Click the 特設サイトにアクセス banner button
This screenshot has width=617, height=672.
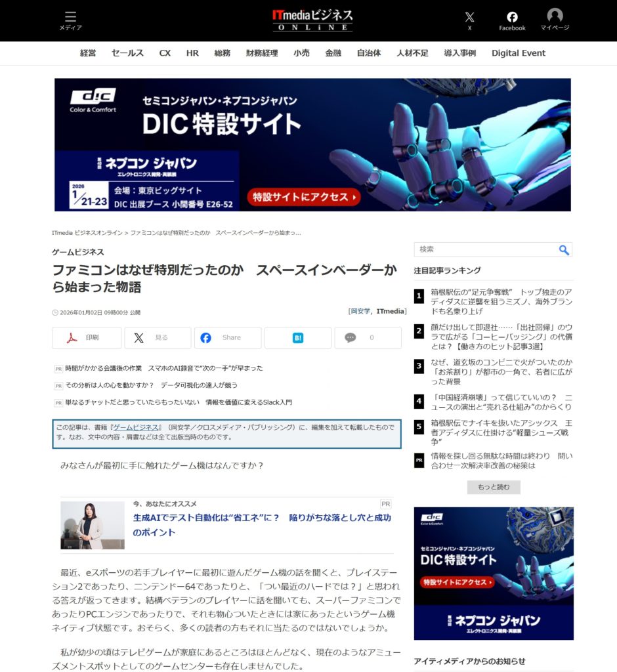coord(304,197)
